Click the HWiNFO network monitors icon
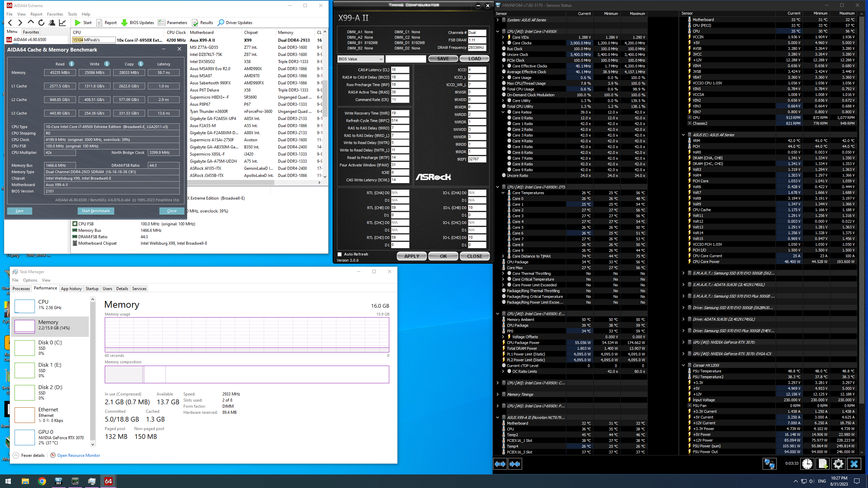Screen dimensions: 868x488 pos(769,464)
